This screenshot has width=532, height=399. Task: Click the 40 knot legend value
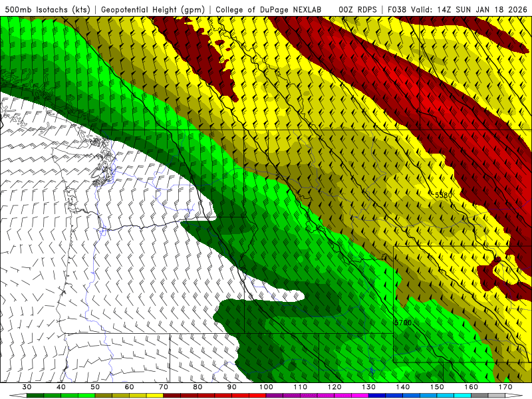(61, 387)
